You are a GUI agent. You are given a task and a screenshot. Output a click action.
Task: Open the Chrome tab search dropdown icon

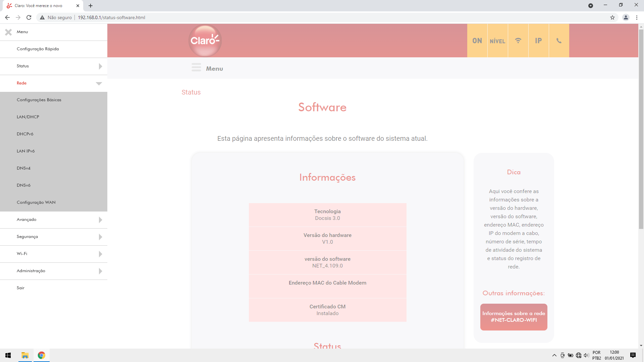591,6
